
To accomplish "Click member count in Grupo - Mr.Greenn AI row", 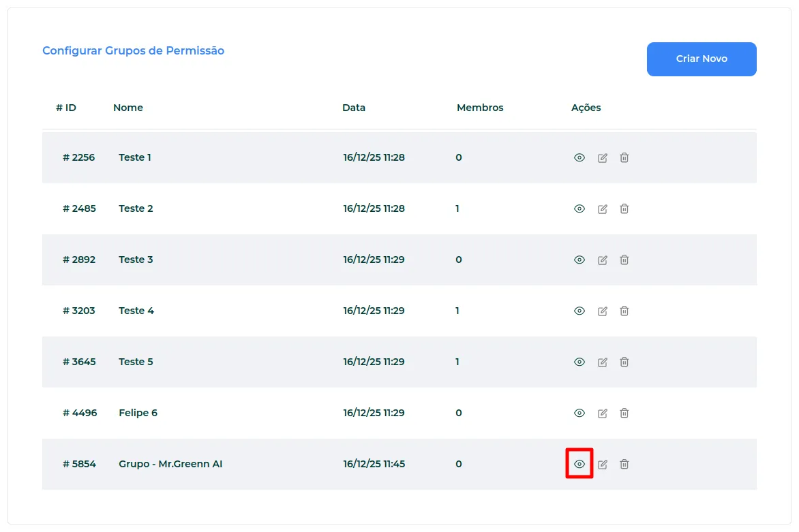I will [x=459, y=464].
